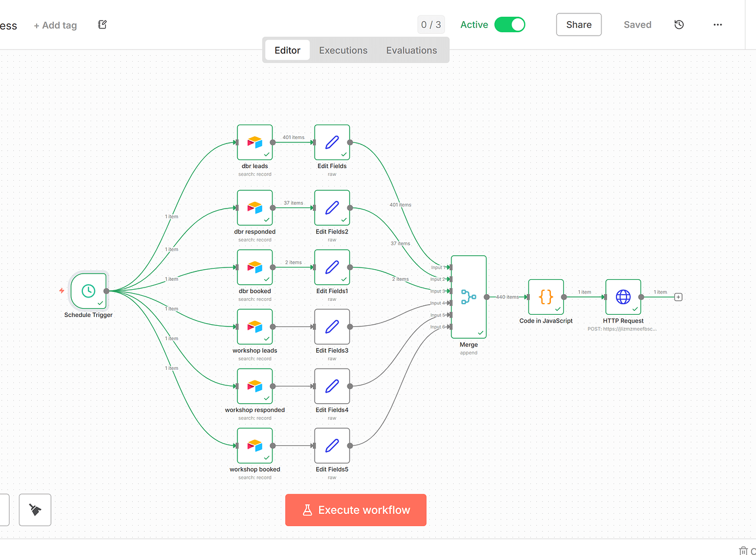Image resolution: width=756 pixels, height=555 pixels.
Task: Open the Code in JavaScript node
Action: coord(546,297)
